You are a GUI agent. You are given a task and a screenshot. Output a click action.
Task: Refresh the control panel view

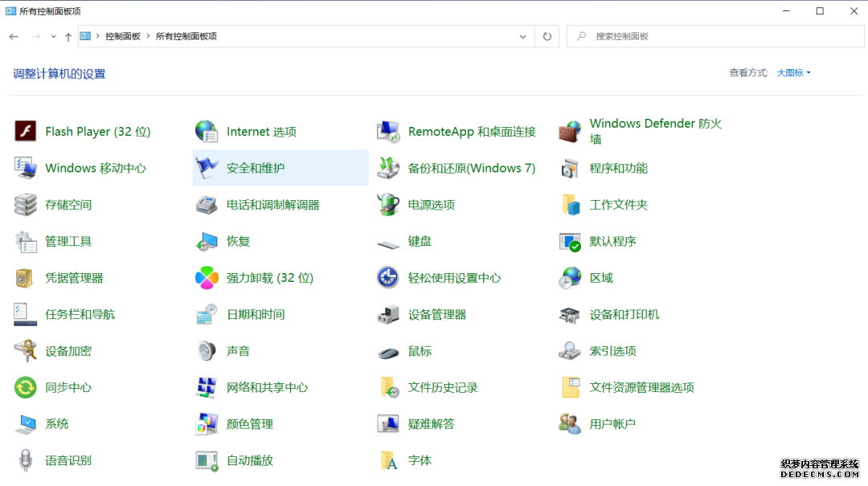pyautogui.click(x=547, y=36)
